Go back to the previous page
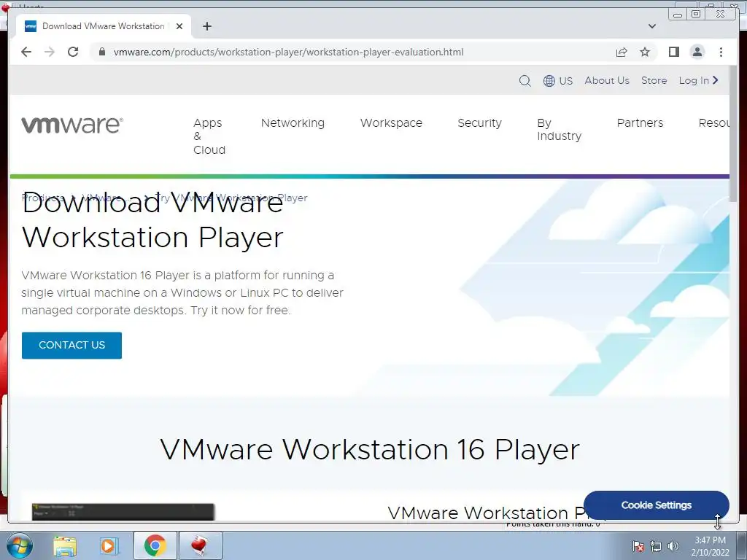The height and width of the screenshot is (560, 747). (x=26, y=52)
